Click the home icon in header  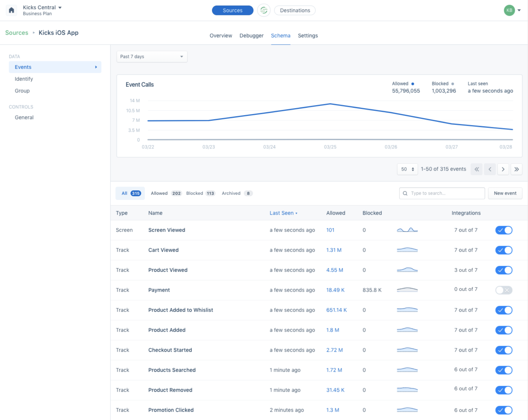11,10
